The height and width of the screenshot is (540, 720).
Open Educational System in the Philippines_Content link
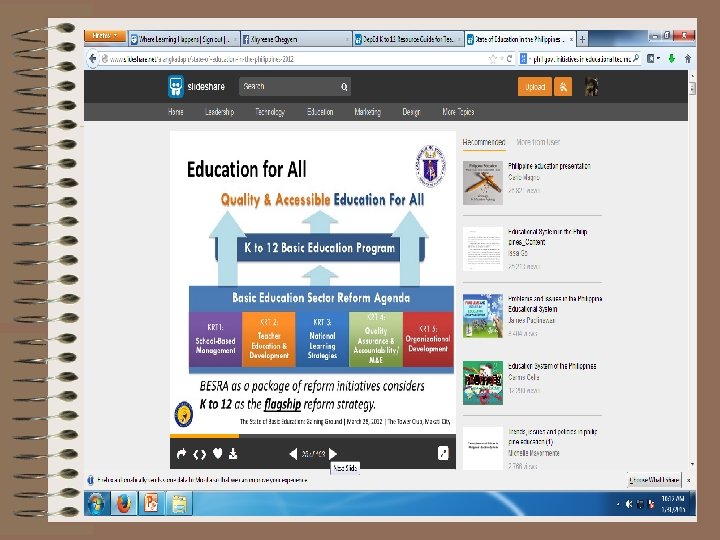[547, 237]
